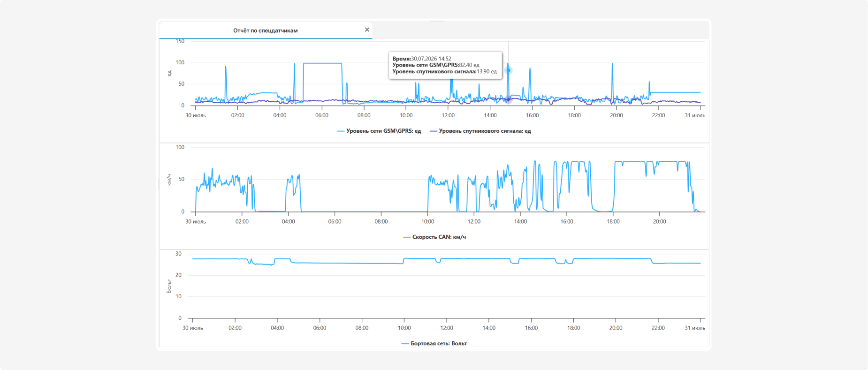The width and height of the screenshot is (868, 370).
Task: Click the Вольт axis title of the voltage chart
Action: tap(169, 286)
